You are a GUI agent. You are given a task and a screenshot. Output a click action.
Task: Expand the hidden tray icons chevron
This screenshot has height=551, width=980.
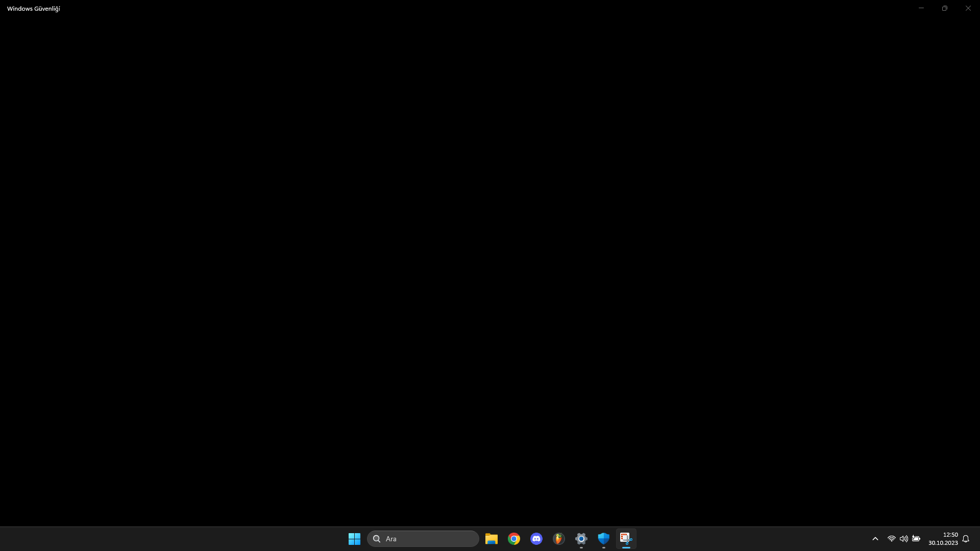[x=875, y=539]
